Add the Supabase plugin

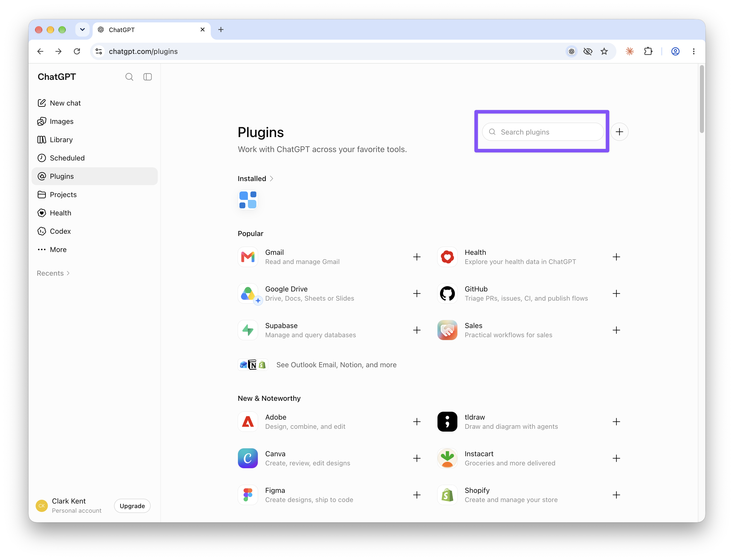pos(417,330)
